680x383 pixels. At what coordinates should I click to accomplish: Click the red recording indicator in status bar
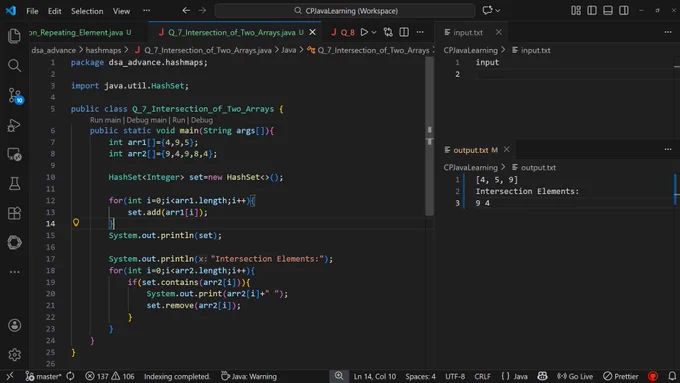[653, 376]
